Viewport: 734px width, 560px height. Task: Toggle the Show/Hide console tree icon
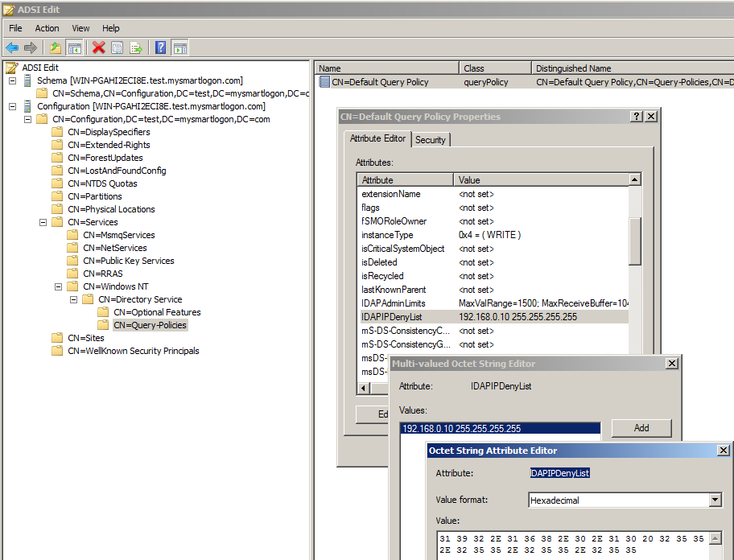tap(74, 47)
